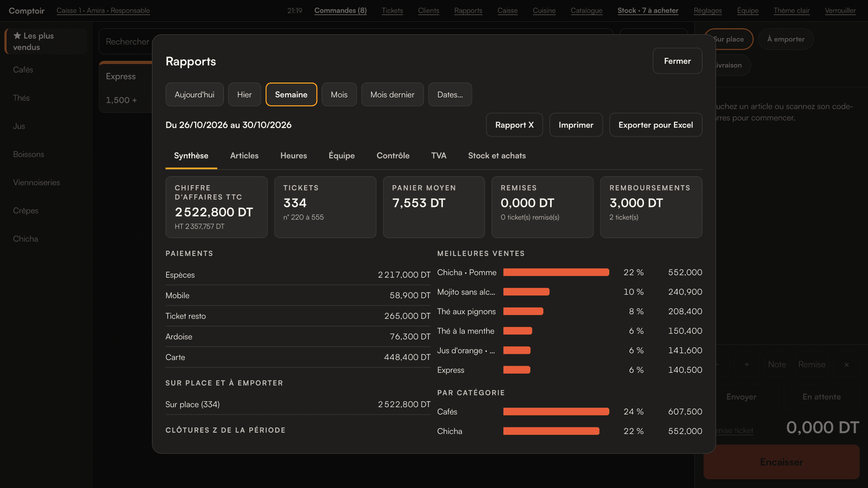Viewport: 868px width, 488px height.
Task: Open the Équipe report tab
Action: (342, 156)
